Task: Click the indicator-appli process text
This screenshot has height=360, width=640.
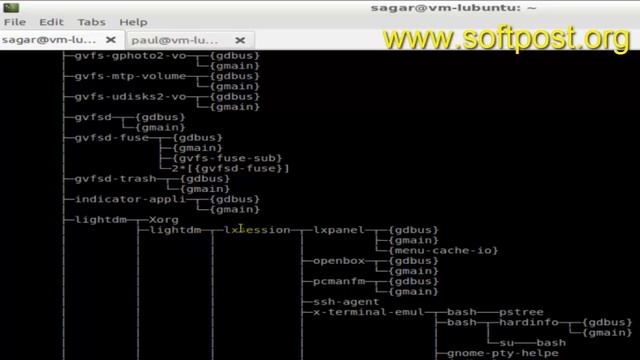Action: tap(130, 199)
